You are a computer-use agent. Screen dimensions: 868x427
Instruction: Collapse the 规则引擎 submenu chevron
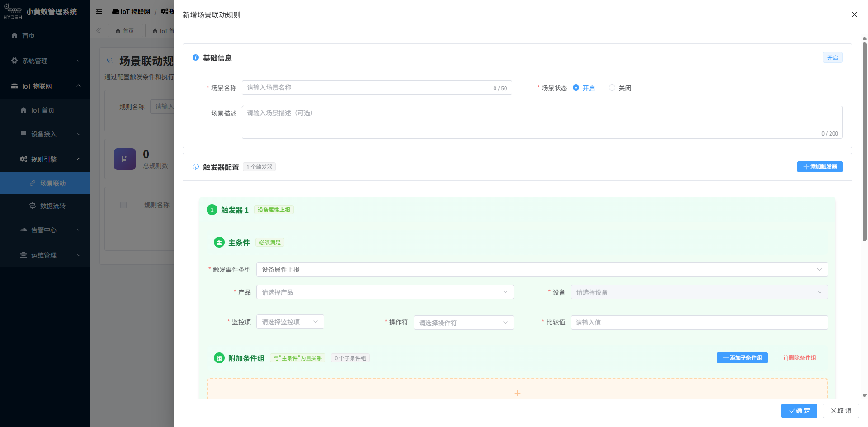(79, 159)
